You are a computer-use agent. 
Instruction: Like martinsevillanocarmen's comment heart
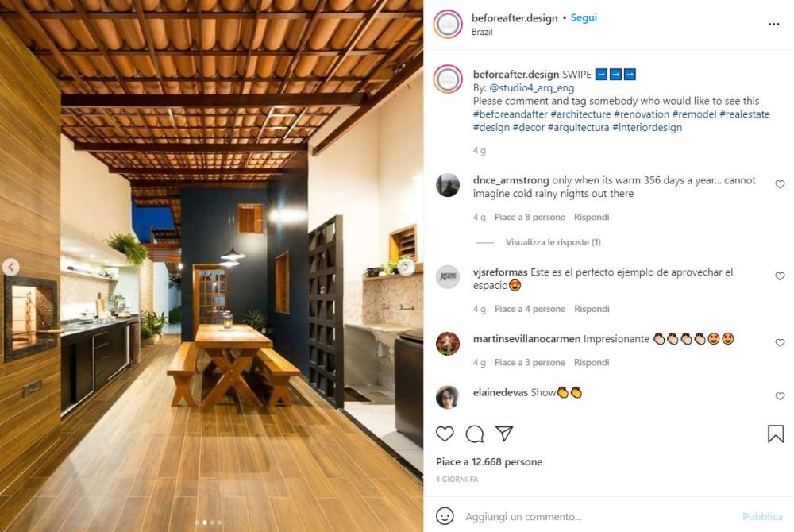coord(780,343)
